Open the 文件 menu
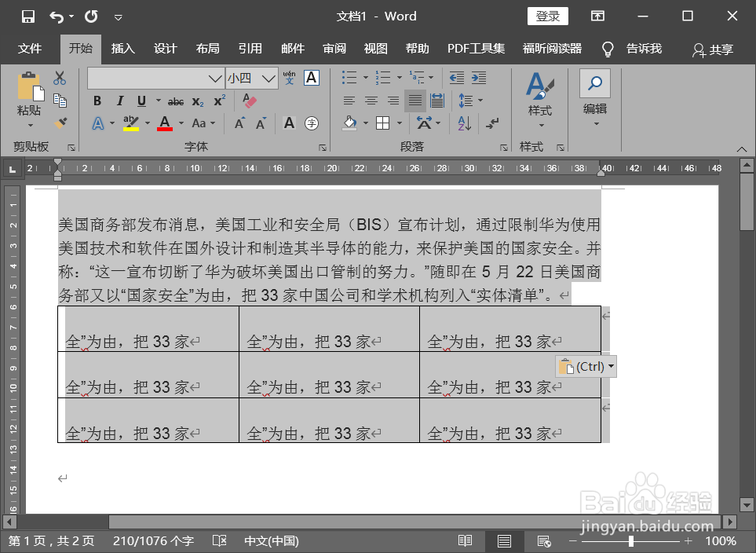This screenshot has width=756, height=553. coord(31,49)
